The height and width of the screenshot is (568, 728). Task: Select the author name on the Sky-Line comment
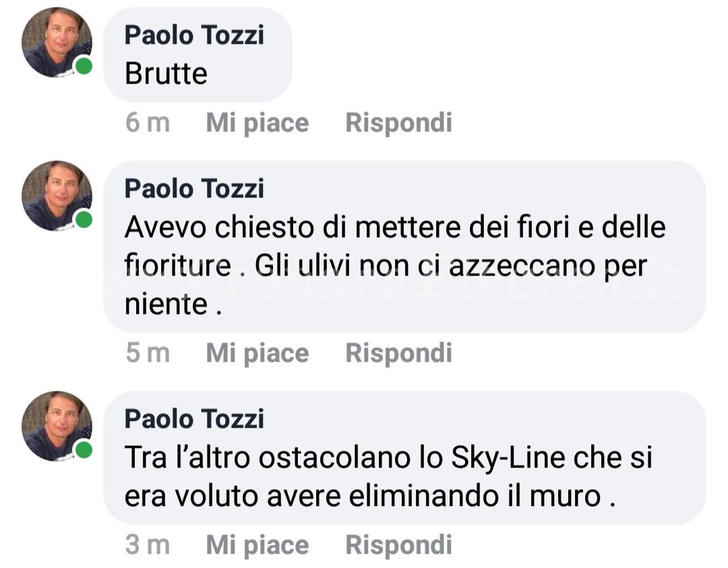click(x=194, y=419)
